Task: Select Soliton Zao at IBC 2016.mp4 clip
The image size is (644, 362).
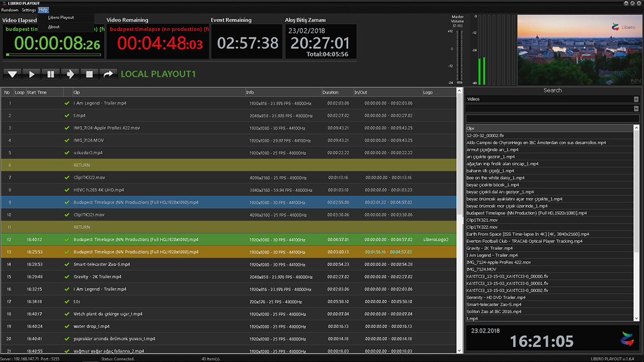Action: [550, 311]
